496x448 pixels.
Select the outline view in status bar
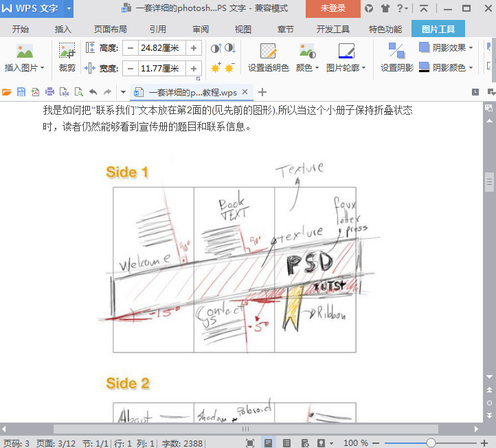tap(286, 443)
